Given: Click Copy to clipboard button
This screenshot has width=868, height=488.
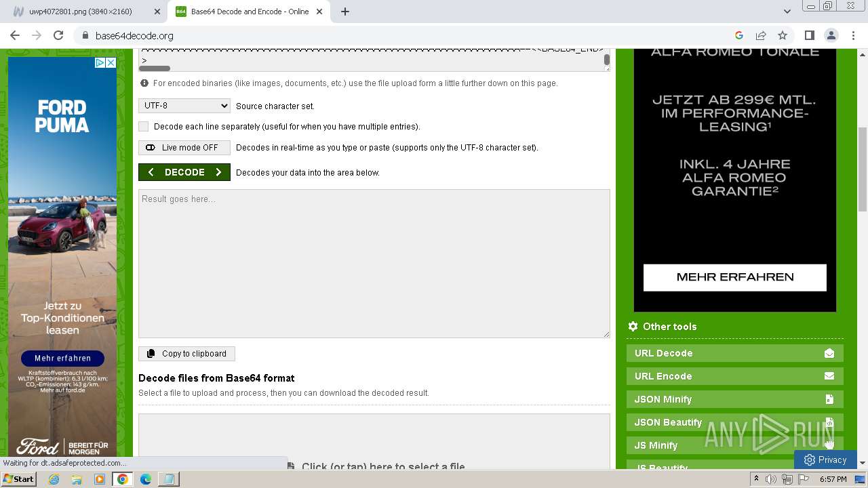Looking at the screenshot, I should click(x=187, y=354).
